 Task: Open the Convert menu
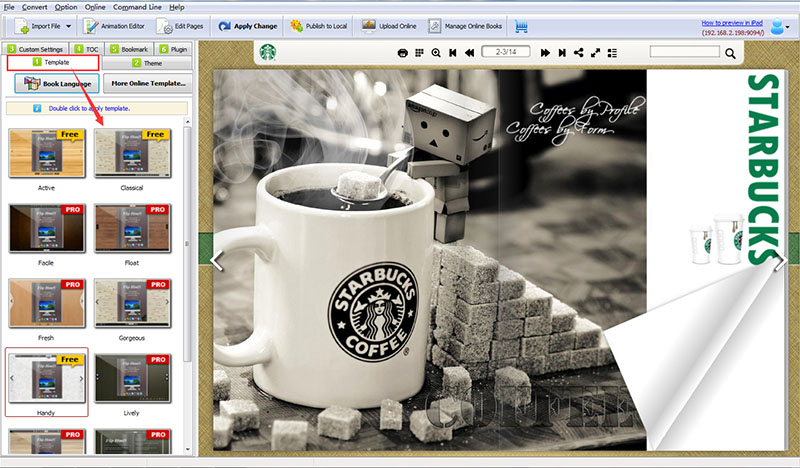[x=35, y=7]
